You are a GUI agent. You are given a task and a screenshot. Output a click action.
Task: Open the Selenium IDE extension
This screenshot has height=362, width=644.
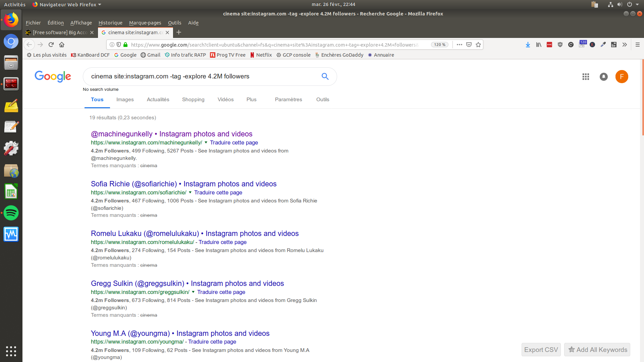pos(614,45)
